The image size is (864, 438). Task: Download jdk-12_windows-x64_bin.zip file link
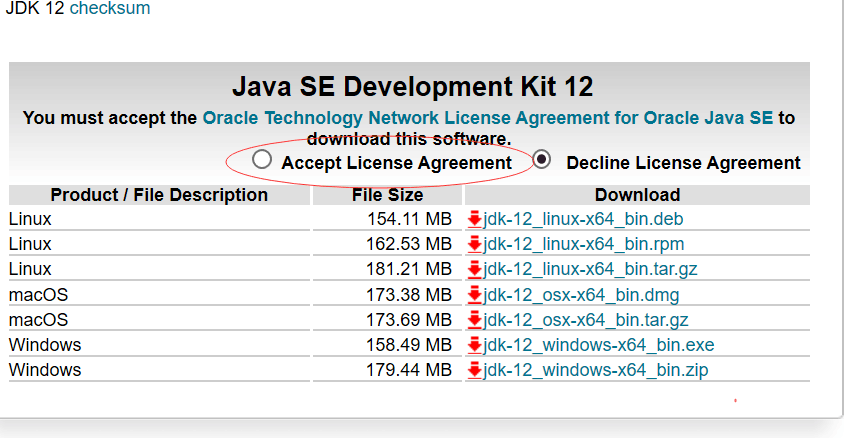(596, 370)
